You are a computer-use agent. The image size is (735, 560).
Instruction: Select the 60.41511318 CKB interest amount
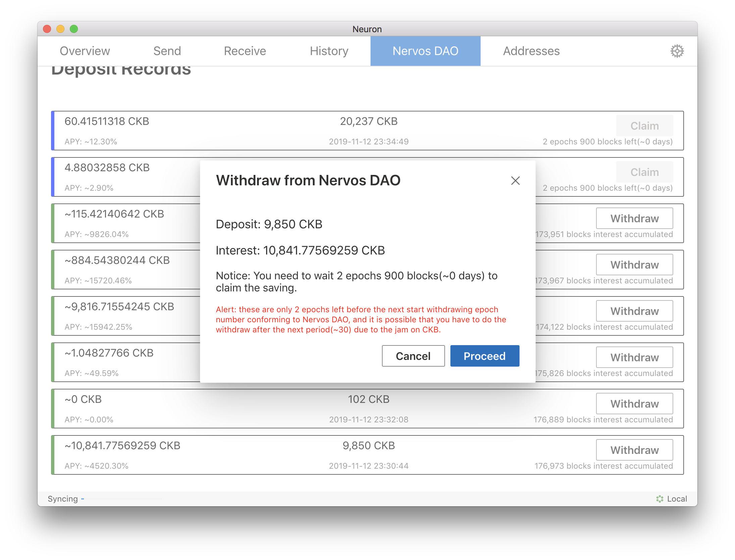(x=107, y=121)
